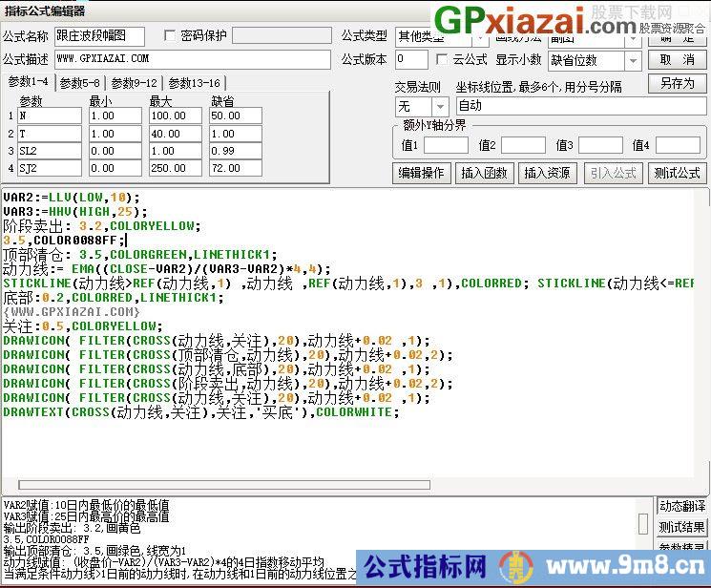Switch to 参数9-12 tab

tap(135, 83)
